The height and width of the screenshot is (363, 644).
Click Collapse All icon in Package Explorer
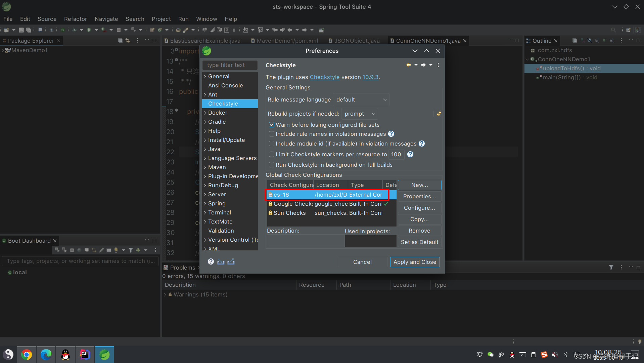tap(120, 40)
